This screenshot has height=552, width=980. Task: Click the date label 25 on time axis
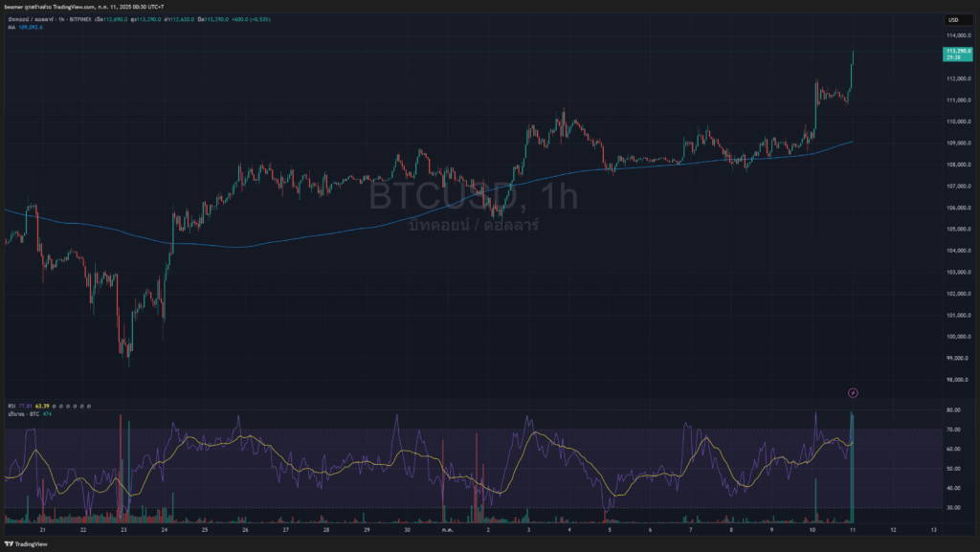[x=205, y=529]
